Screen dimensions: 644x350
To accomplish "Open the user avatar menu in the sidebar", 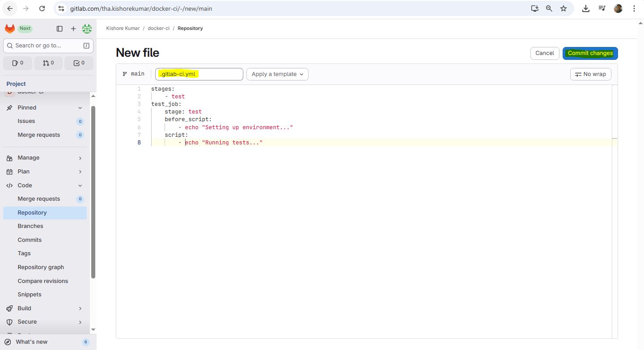I will (x=87, y=29).
